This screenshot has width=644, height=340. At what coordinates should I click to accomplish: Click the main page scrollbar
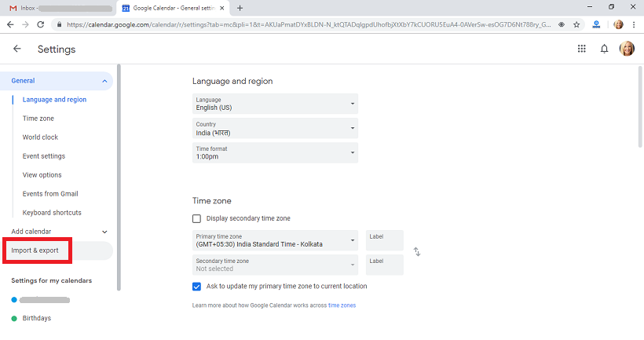coord(640,106)
